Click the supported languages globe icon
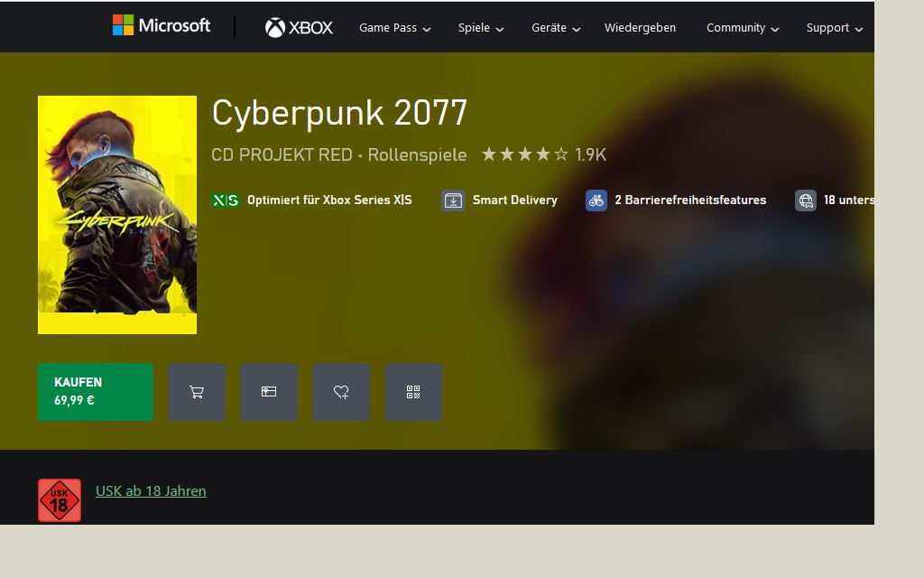 (806, 200)
